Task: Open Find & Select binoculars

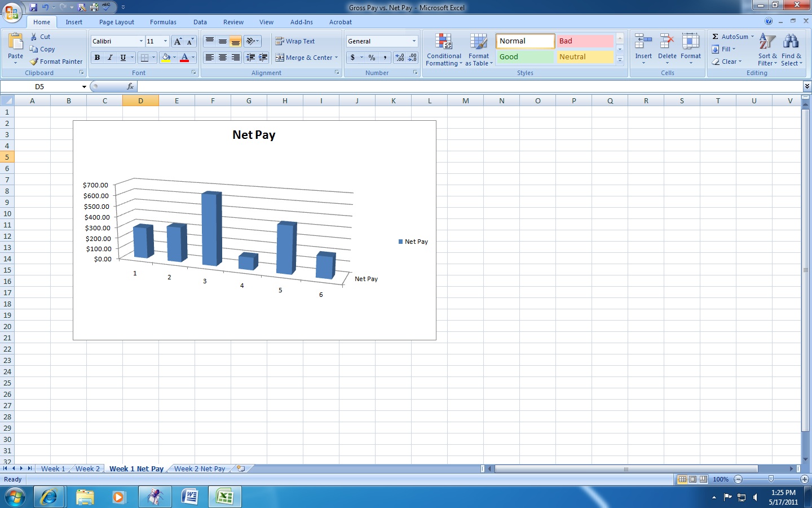Action: (791, 50)
